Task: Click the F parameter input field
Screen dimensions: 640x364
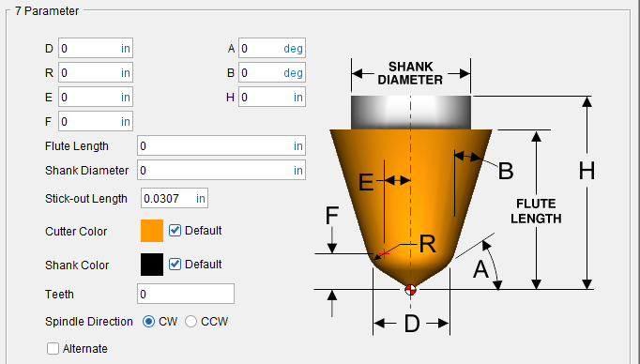Action: 96,122
